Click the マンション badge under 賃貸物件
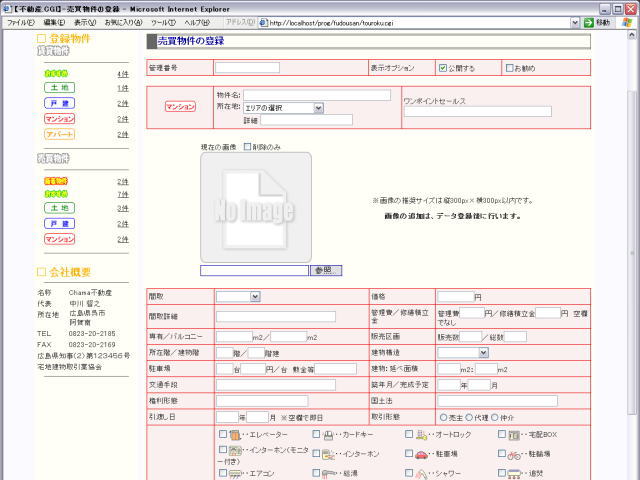Viewport: 640px width, 480px height. coord(59,118)
